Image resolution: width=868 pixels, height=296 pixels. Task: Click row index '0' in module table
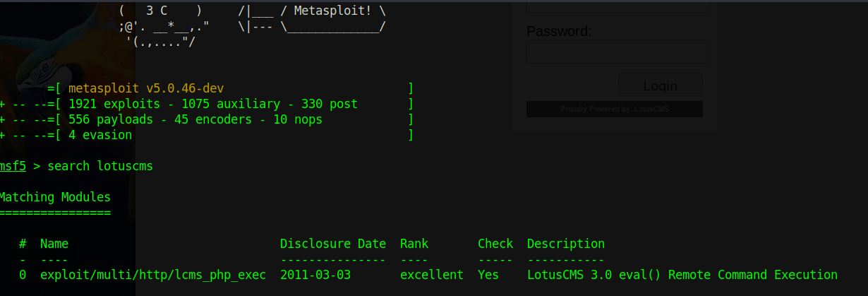pos(23,275)
